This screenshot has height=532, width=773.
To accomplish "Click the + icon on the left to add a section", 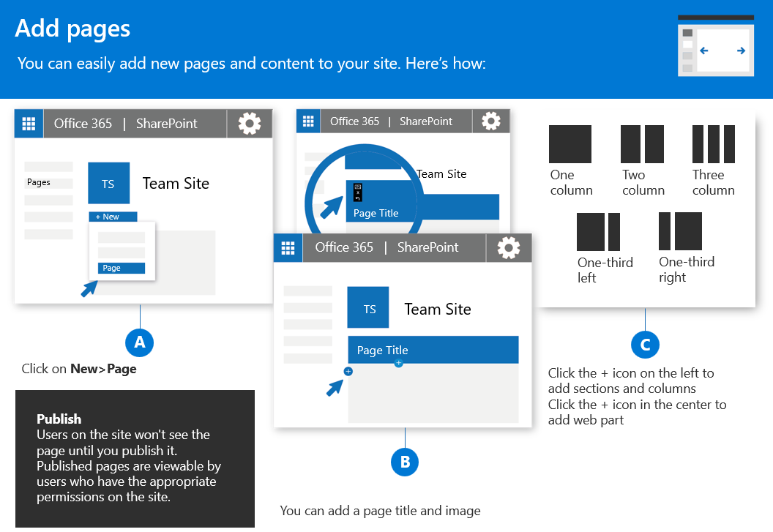I will [x=347, y=371].
